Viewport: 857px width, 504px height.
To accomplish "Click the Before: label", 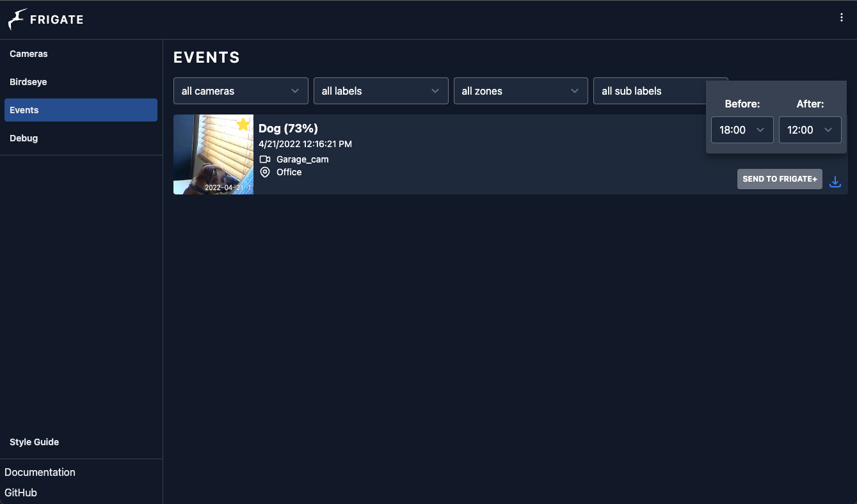I will click(x=742, y=104).
